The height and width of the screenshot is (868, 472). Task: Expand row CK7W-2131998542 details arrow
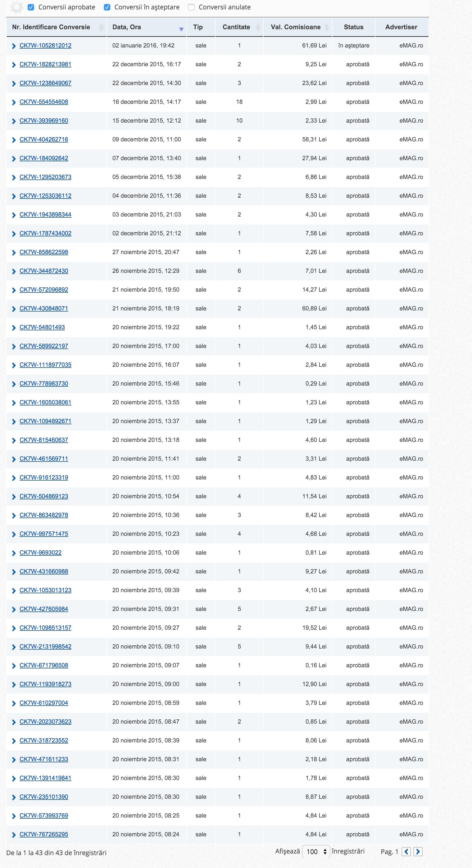pos(14,647)
